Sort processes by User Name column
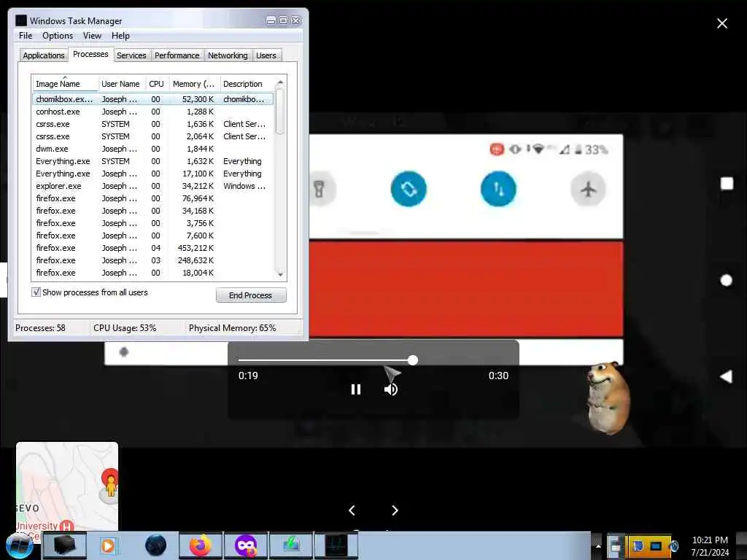 coord(121,84)
